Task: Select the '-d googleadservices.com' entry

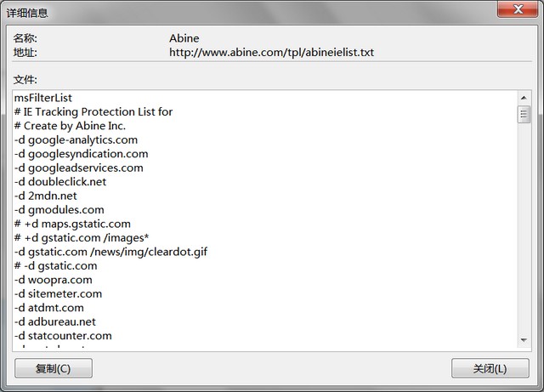Action: click(79, 168)
